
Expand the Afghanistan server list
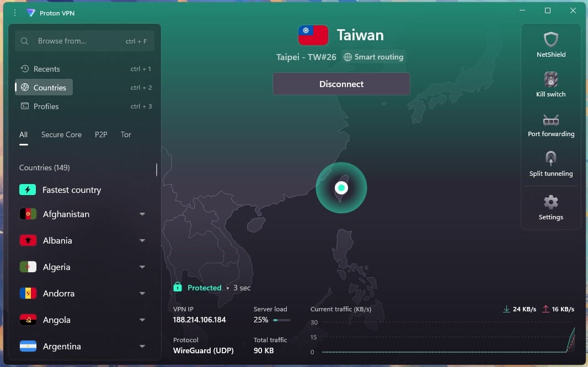[x=142, y=214]
